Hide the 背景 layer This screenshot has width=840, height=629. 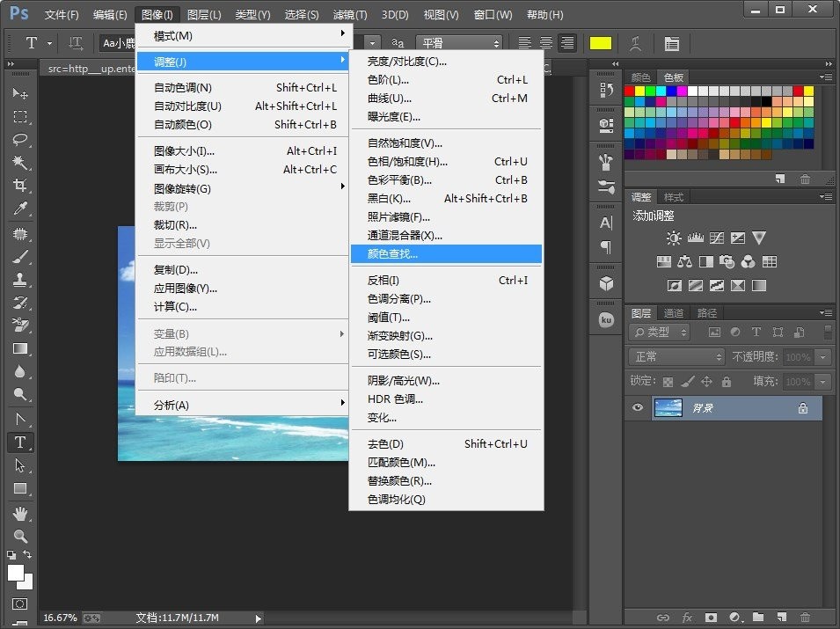pyautogui.click(x=637, y=407)
